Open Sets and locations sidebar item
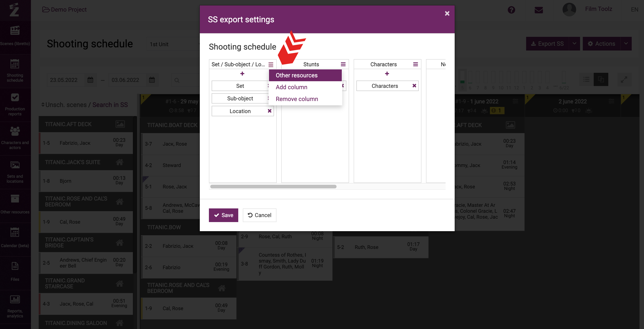This screenshot has height=329, width=644. coord(15,172)
